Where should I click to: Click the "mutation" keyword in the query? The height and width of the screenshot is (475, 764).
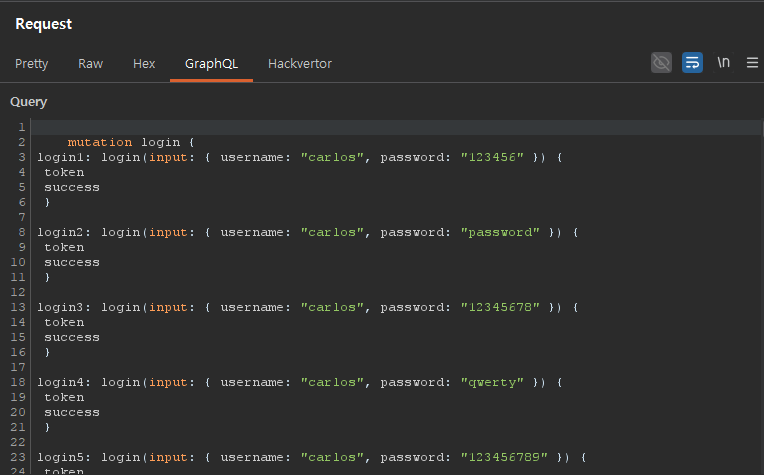[100, 142]
